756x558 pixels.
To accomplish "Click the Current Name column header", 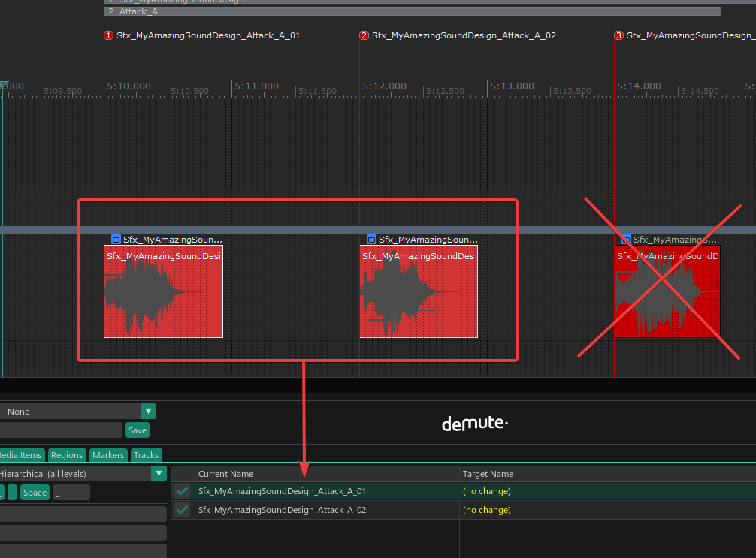I will click(x=327, y=474).
